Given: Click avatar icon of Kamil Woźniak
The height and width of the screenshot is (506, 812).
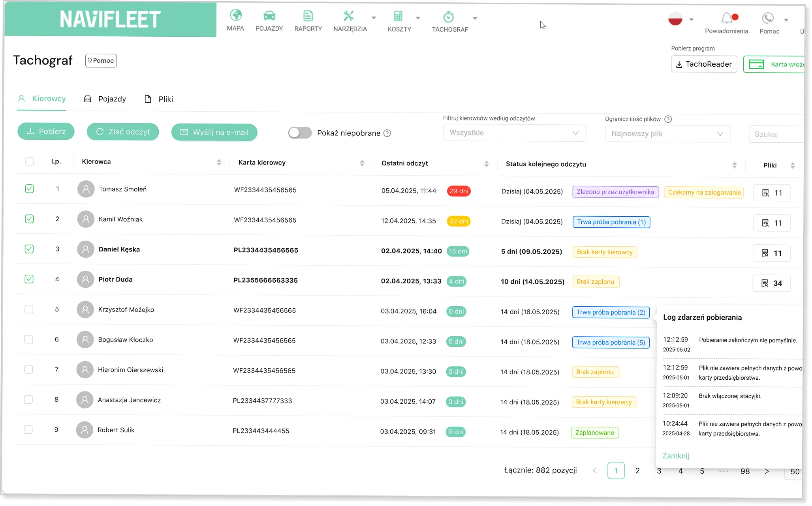Looking at the screenshot, I should [86, 219].
